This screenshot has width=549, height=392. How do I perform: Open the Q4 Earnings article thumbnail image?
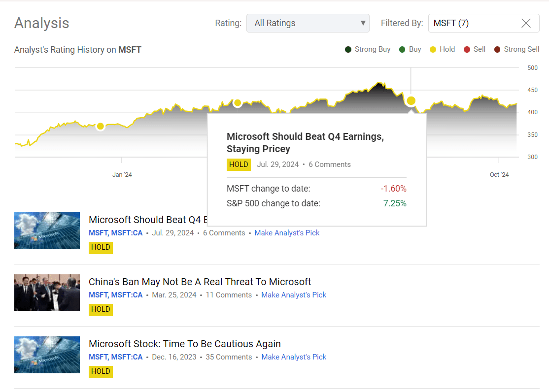point(47,230)
